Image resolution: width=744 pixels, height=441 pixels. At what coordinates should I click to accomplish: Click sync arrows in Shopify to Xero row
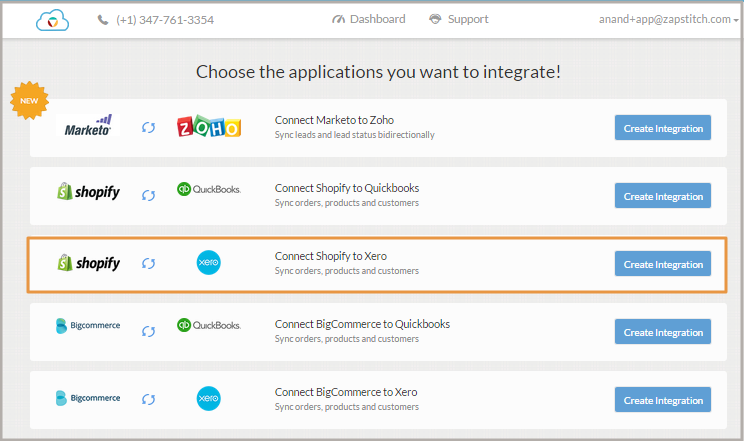click(149, 263)
